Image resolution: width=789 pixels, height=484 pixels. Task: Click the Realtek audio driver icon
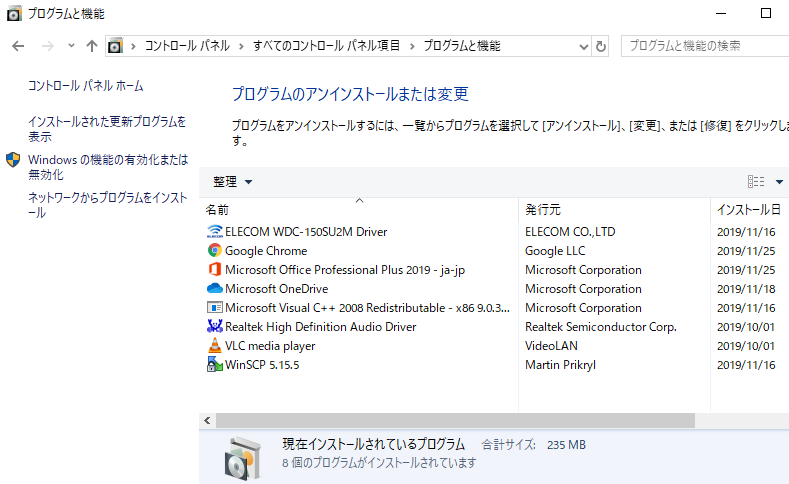tap(215, 327)
